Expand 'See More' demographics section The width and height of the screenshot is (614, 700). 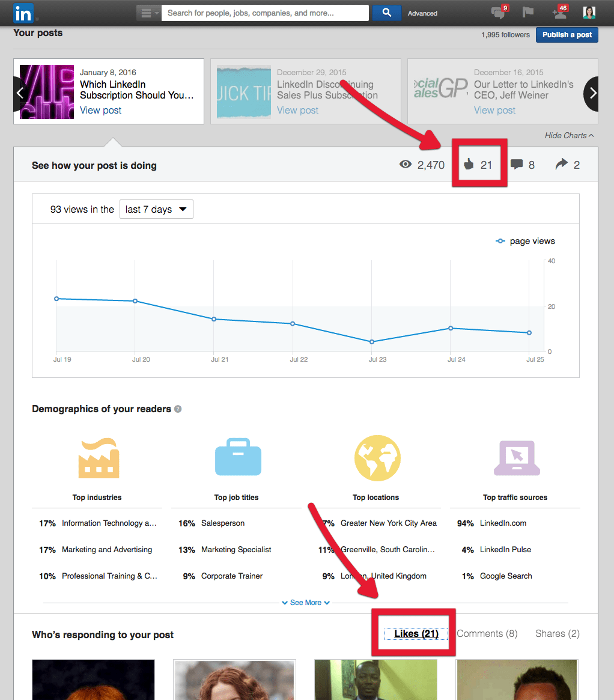tap(306, 603)
